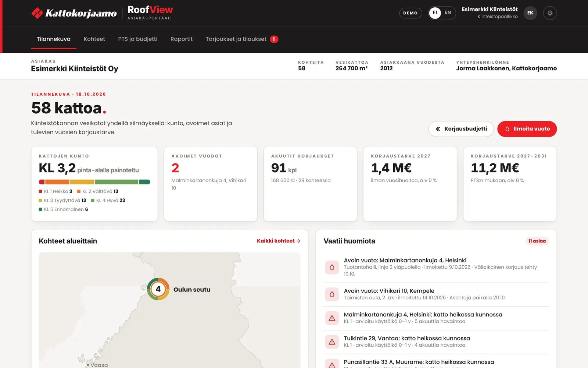The height and width of the screenshot is (368, 588).
Task: Click the Ilmoita vuoto button
Action: coord(527,129)
